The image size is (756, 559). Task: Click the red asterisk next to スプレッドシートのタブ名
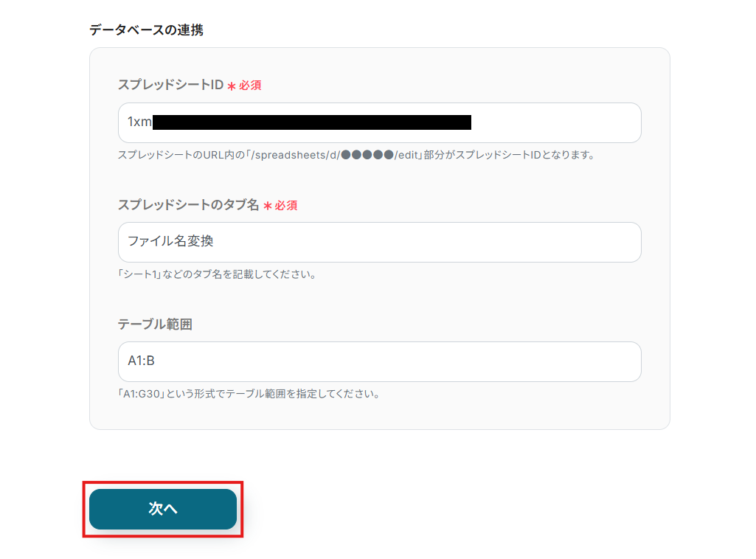(x=267, y=206)
